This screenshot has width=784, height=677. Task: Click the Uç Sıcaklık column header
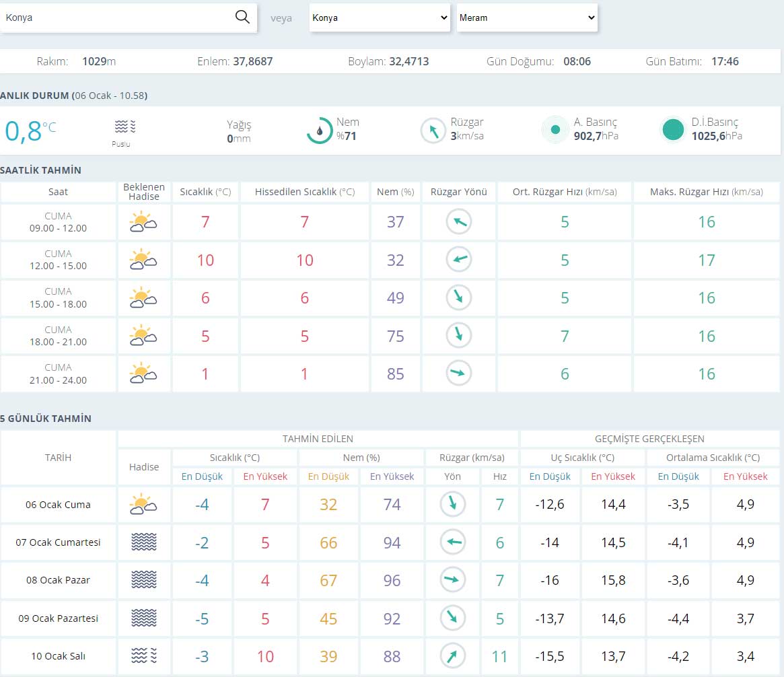583,458
